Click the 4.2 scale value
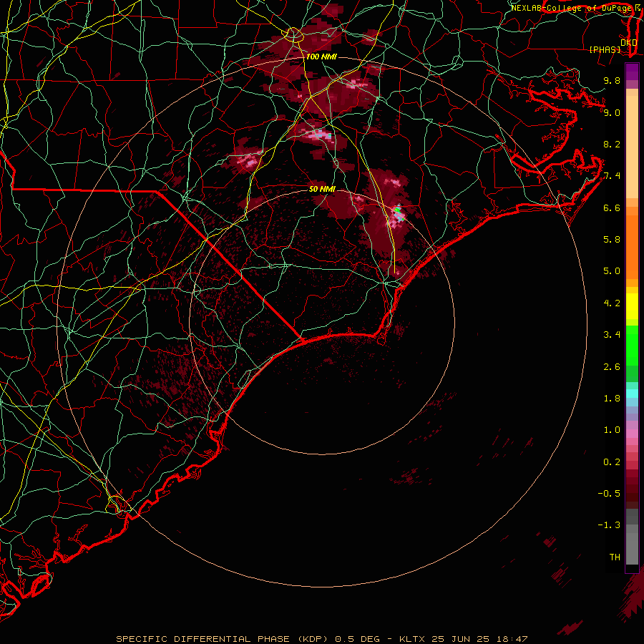 [x=612, y=303]
